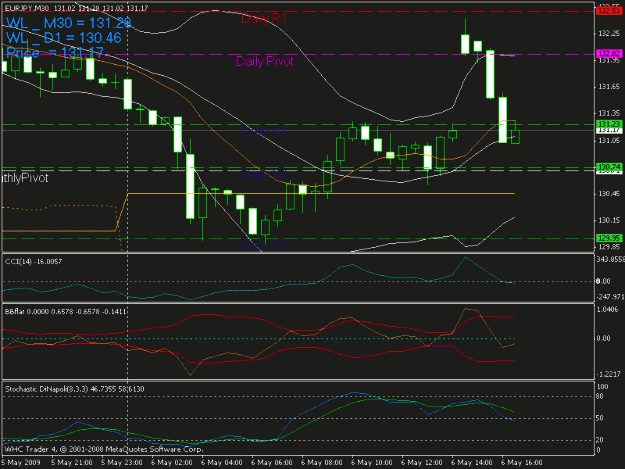Click the solid yellow horizontal line at 130.45
Image resolution: width=625 pixels, height=469 pixels.
coord(321,194)
